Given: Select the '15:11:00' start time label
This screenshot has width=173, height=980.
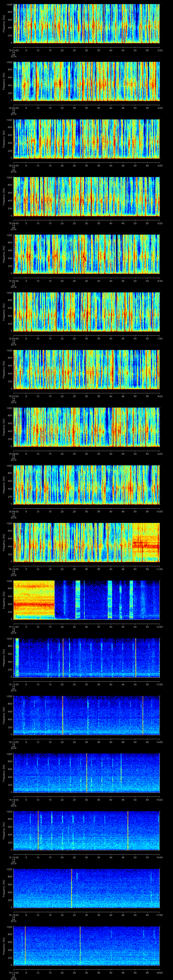Looking at the screenshot, I should click(14, 627).
